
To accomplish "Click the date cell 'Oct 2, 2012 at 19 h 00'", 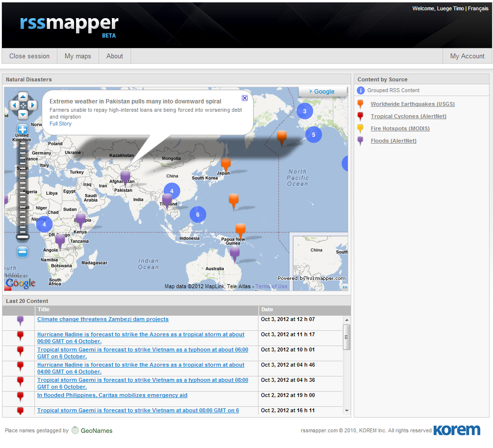I will tap(287, 395).
